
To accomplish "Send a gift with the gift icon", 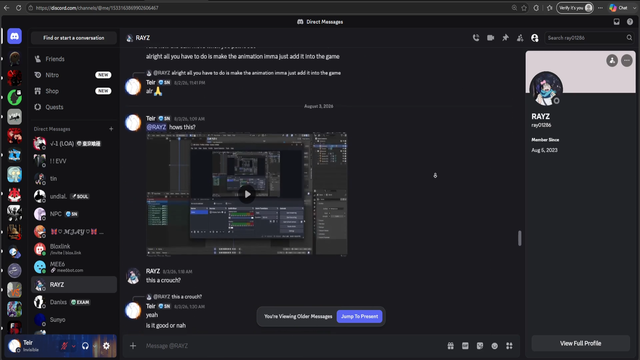I will tap(451, 346).
